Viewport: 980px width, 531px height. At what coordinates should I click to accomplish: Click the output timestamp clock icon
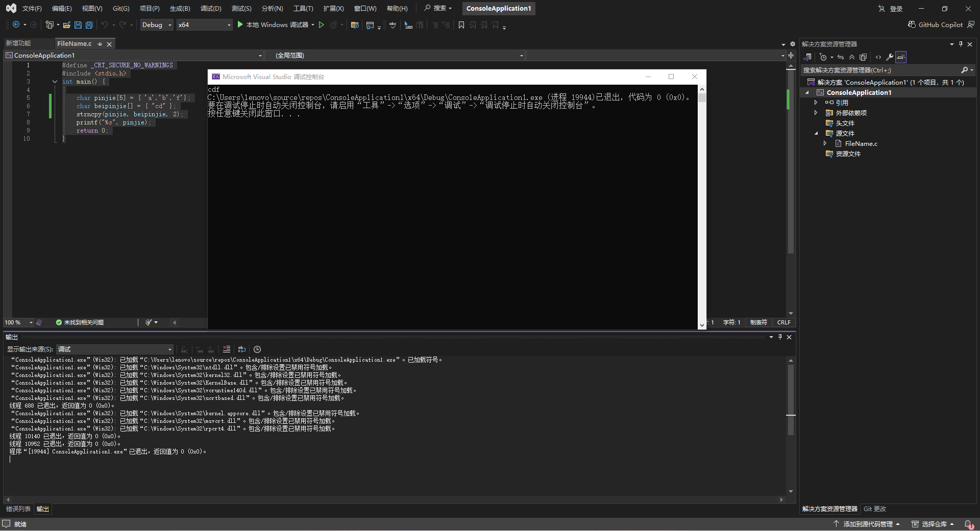(257, 349)
